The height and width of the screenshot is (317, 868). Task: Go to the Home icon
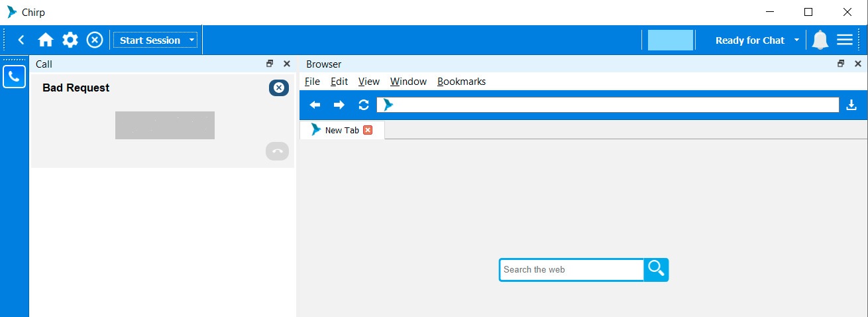46,40
